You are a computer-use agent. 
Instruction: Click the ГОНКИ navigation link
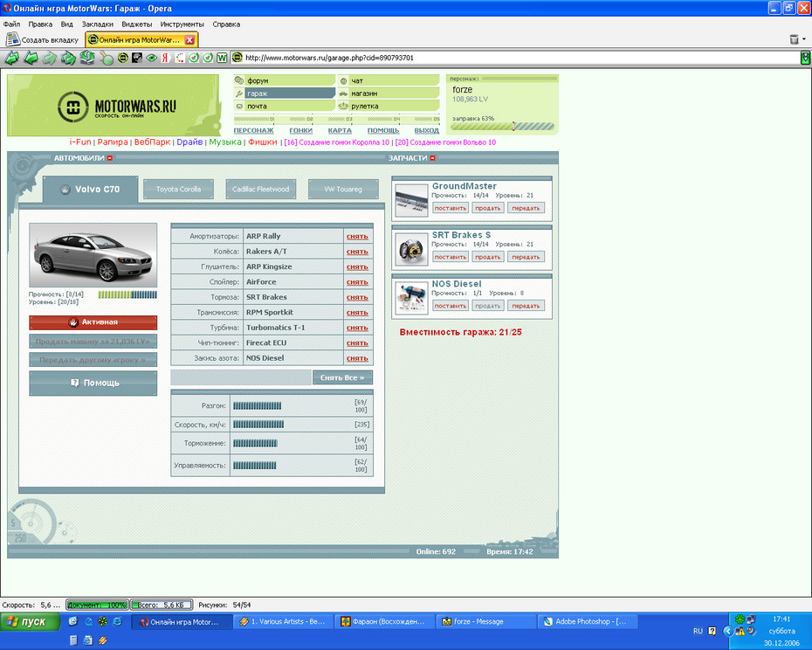pyautogui.click(x=301, y=131)
